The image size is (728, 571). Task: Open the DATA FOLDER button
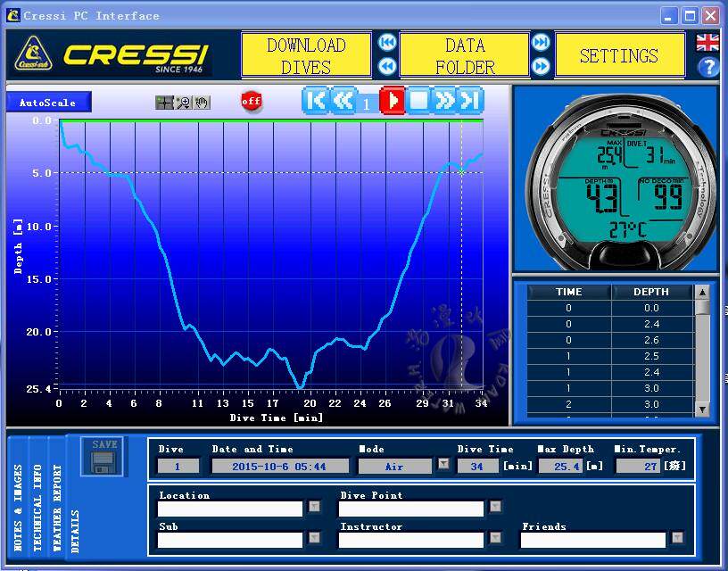click(x=465, y=55)
